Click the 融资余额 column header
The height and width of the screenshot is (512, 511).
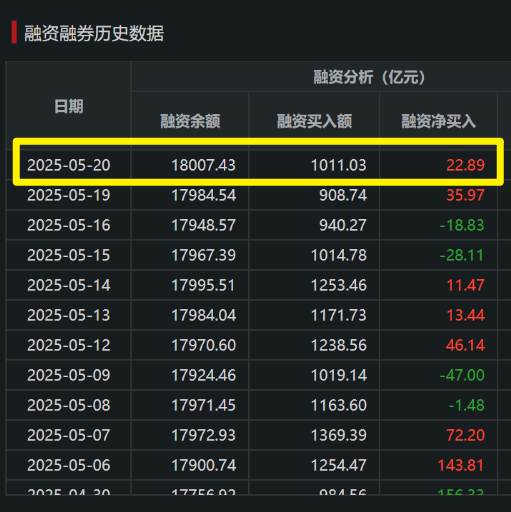point(190,121)
